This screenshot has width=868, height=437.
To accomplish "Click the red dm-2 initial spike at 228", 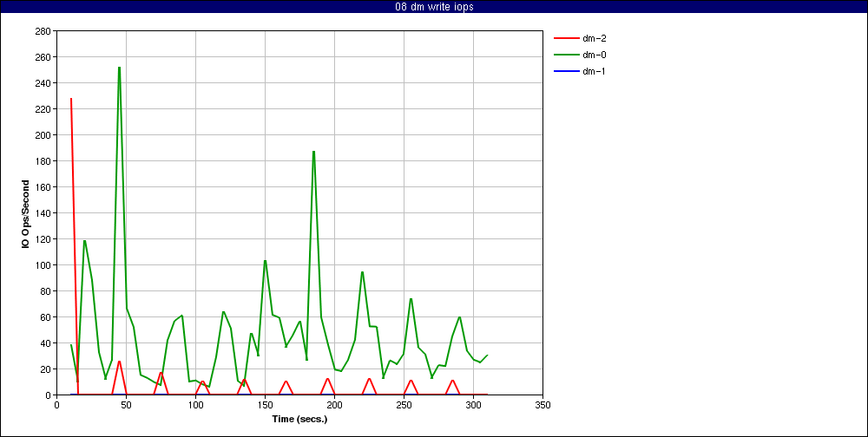I will click(x=71, y=99).
